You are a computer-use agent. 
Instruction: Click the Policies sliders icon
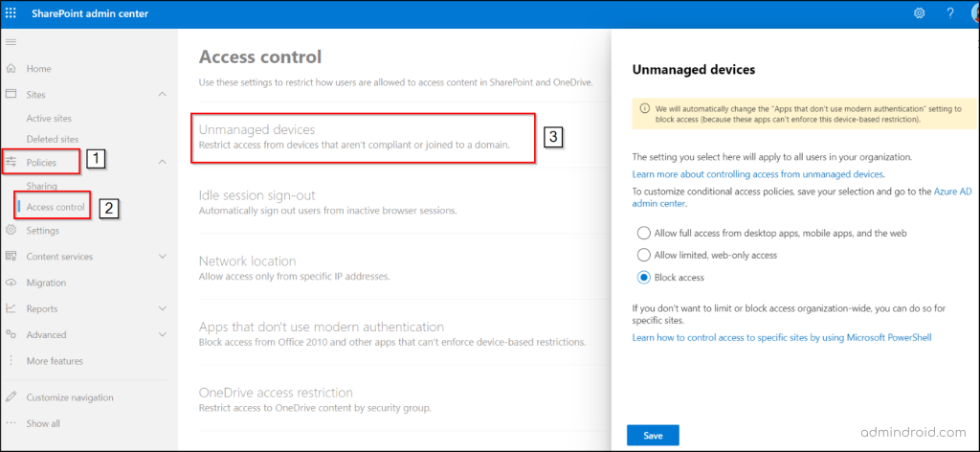[11, 162]
